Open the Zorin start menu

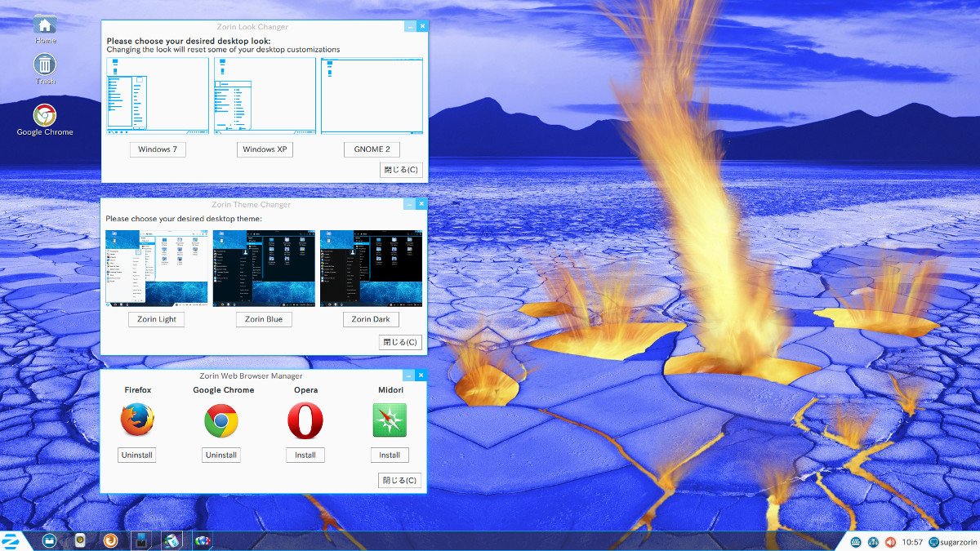pyautogui.click(x=11, y=540)
